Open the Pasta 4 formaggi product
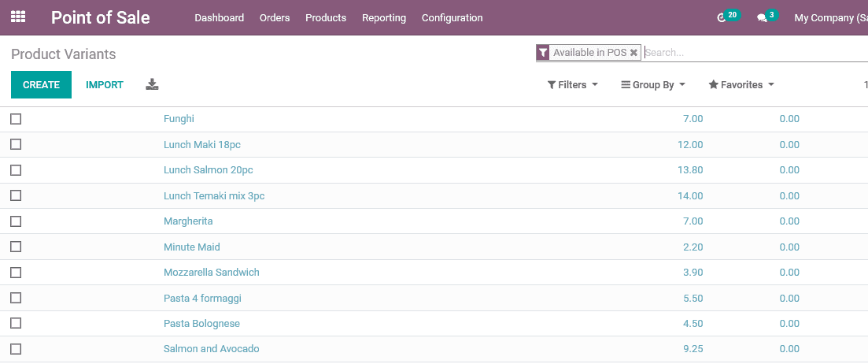Screen dimensions: 868x364 (202, 298)
